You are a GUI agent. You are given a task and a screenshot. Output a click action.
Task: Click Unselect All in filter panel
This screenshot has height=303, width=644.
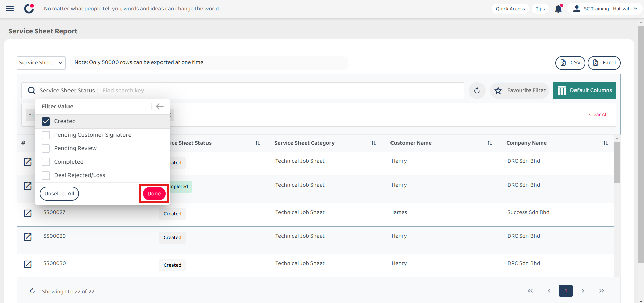tap(59, 194)
